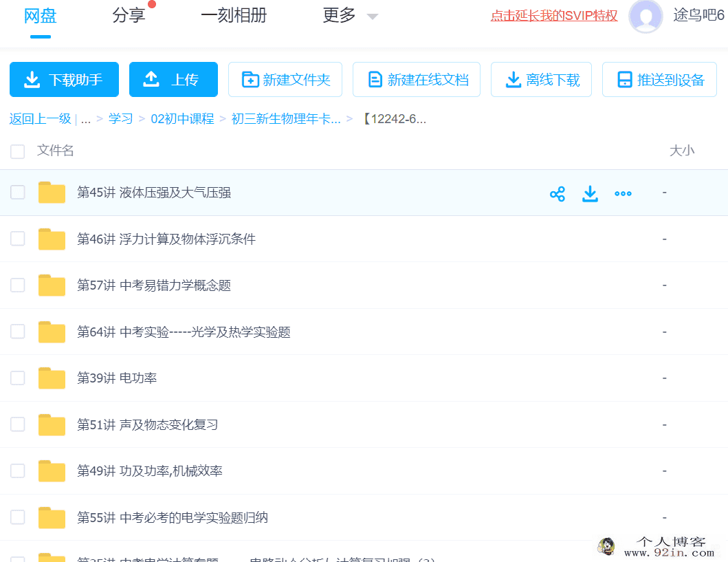The height and width of the screenshot is (562, 728).
Task: Open folder 第51讲 声及物态变化复习
Action: coord(147,424)
